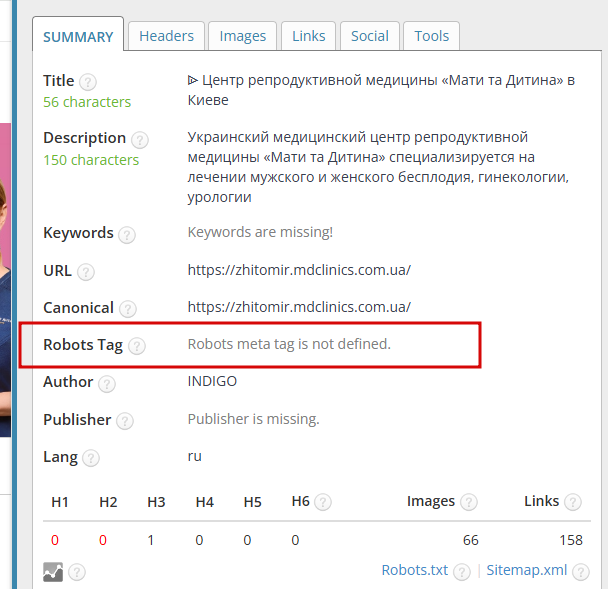
Task: Click the help icon next to Links count
Action: pos(572,503)
